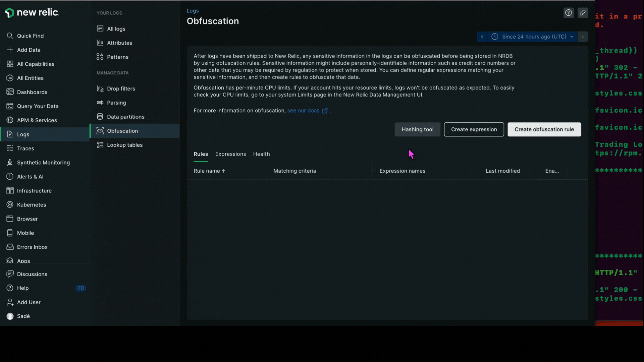Screen dimensions: 644x362
Task: Open Errors Inbox in the sidebar
Action: tap(32, 247)
